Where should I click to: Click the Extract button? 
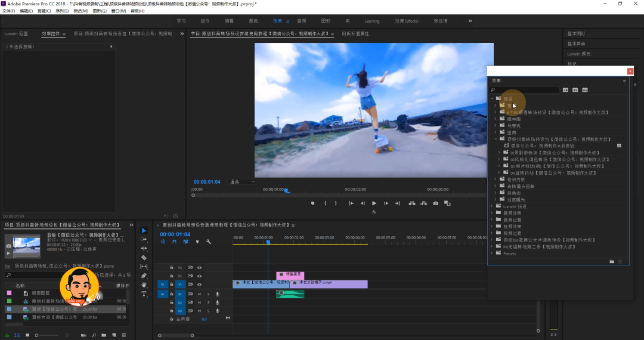pyautogui.click(x=423, y=203)
